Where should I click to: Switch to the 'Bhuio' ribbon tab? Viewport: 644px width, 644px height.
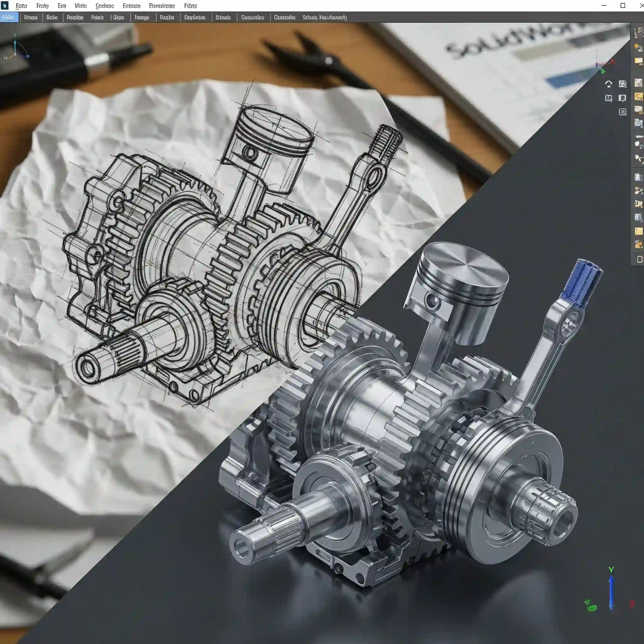click(x=31, y=17)
